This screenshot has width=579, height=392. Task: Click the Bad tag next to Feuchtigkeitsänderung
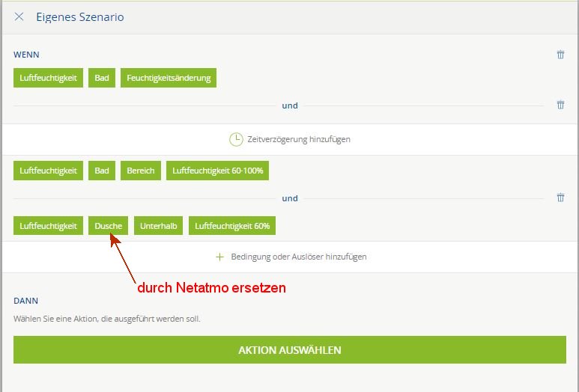102,78
